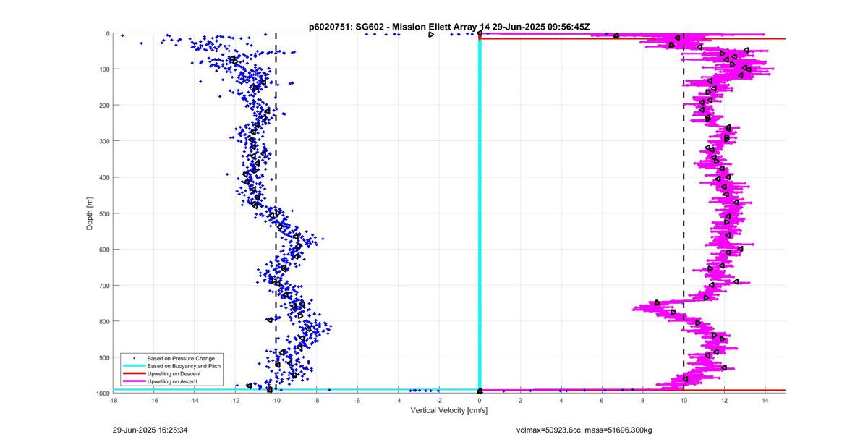Click the magenta line sample in legend

(134, 381)
